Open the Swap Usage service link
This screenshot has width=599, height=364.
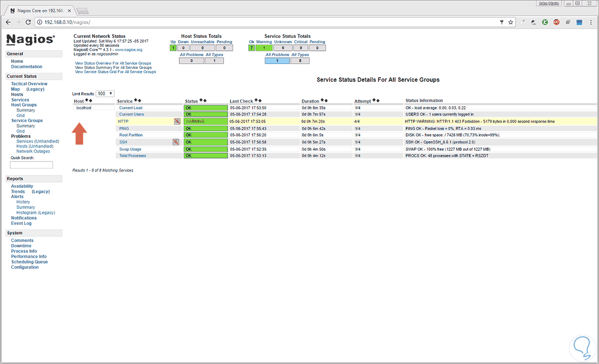(x=130, y=149)
